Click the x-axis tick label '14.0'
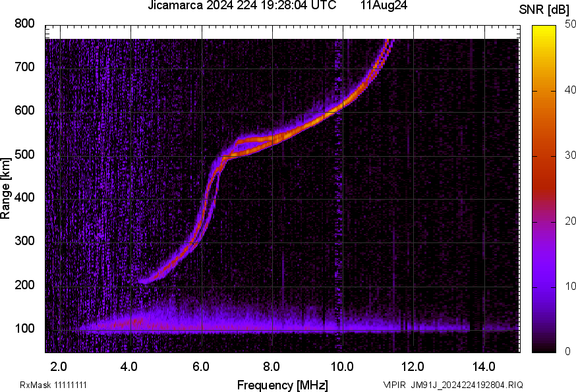This screenshot has width=576, height=392. click(x=484, y=366)
